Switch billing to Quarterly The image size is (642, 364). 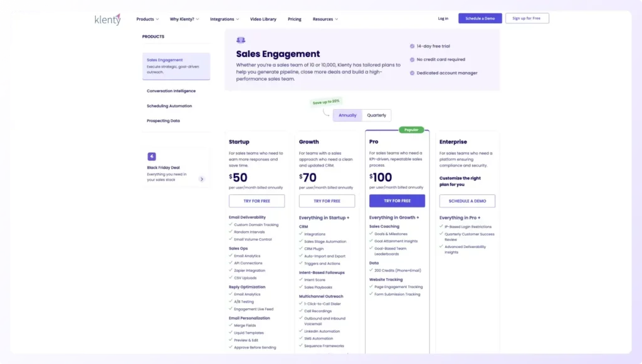tap(376, 115)
